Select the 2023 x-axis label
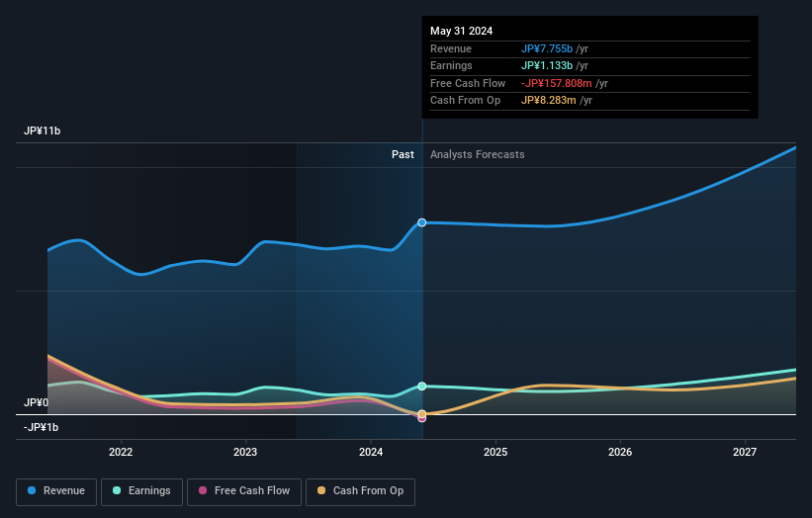The width and height of the screenshot is (812, 518). tap(245, 452)
